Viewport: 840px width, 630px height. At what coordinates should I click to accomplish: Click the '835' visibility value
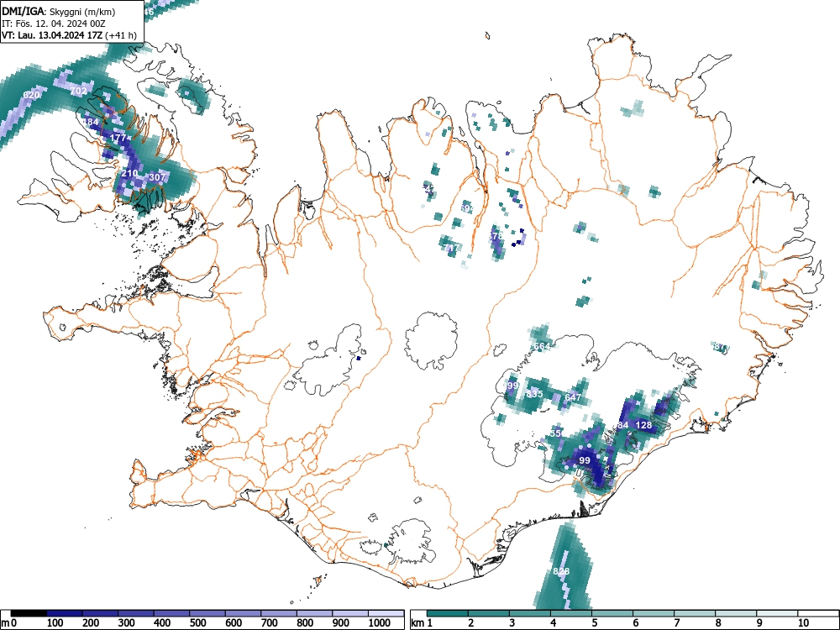(534, 394)
